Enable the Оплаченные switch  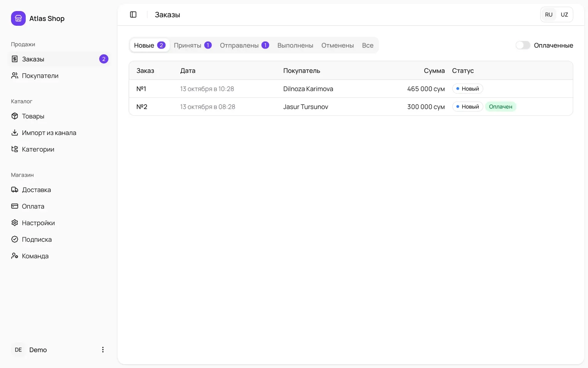[x=523, y=45]
